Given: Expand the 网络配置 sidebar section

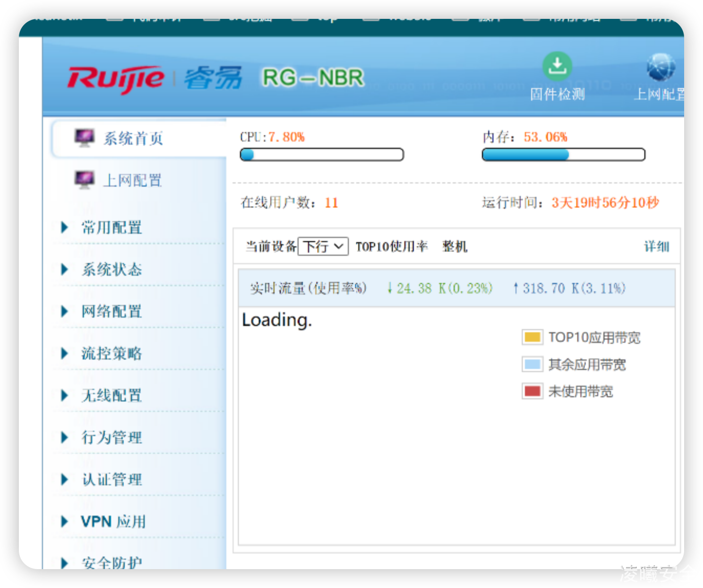Looking at the screenshot, I should pyautogui.click(x=111, y=311).
